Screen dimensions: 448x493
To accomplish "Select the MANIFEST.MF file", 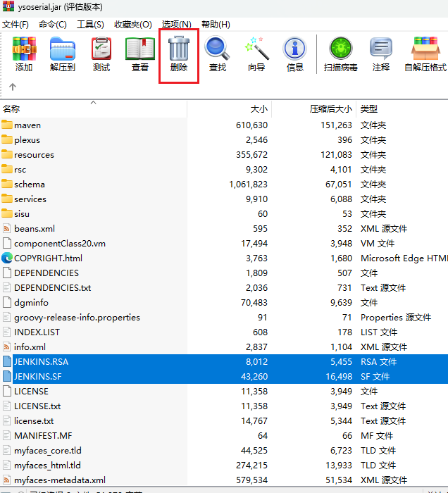I will coord(43,435).
